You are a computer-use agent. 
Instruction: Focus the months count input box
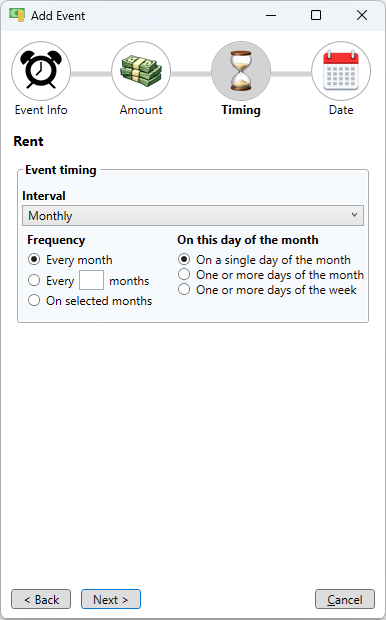point(91,280)
